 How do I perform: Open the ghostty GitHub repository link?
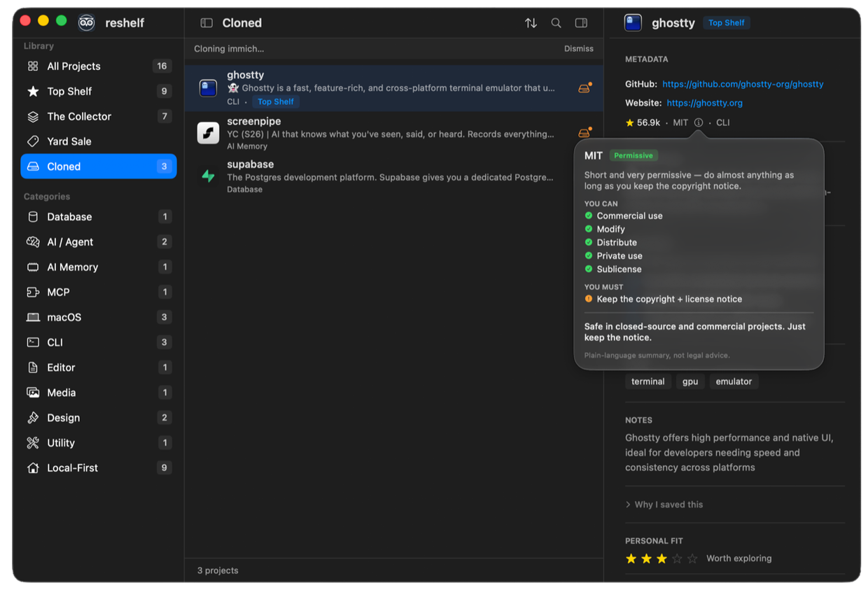click(743, 84)
